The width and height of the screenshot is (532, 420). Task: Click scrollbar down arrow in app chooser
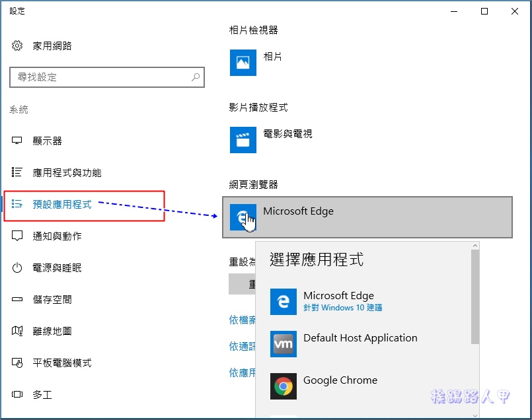point(475,415)
